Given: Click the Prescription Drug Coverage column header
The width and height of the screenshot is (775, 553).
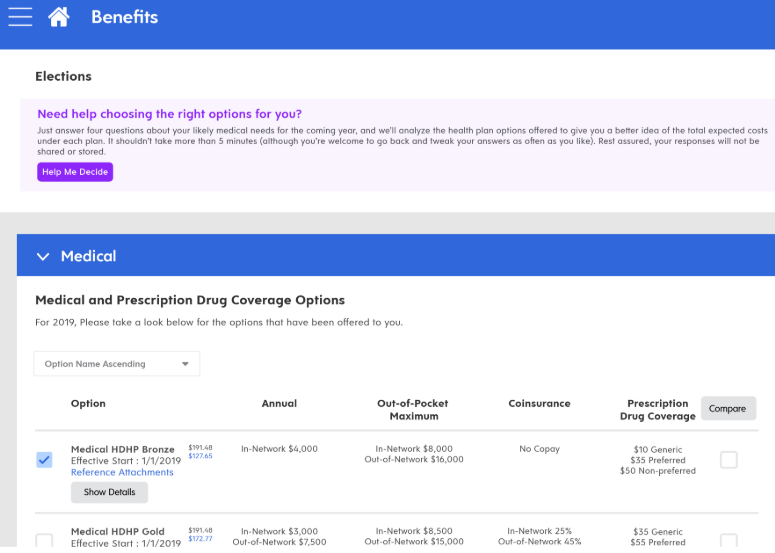Looking at the screenshot, I should (658, 410).
